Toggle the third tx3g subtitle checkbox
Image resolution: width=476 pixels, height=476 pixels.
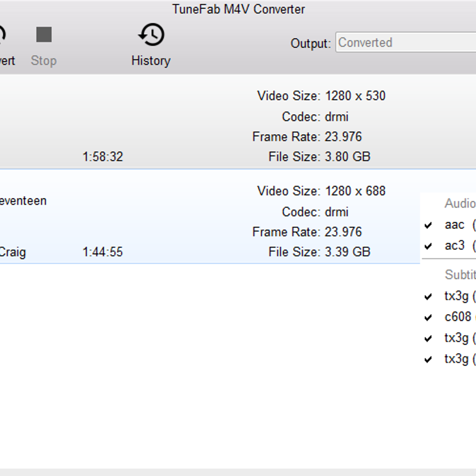tap(428, 338)
